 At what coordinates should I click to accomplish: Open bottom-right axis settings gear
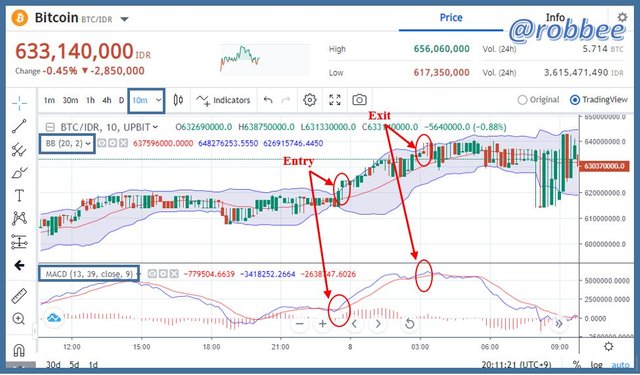[609, 346]
